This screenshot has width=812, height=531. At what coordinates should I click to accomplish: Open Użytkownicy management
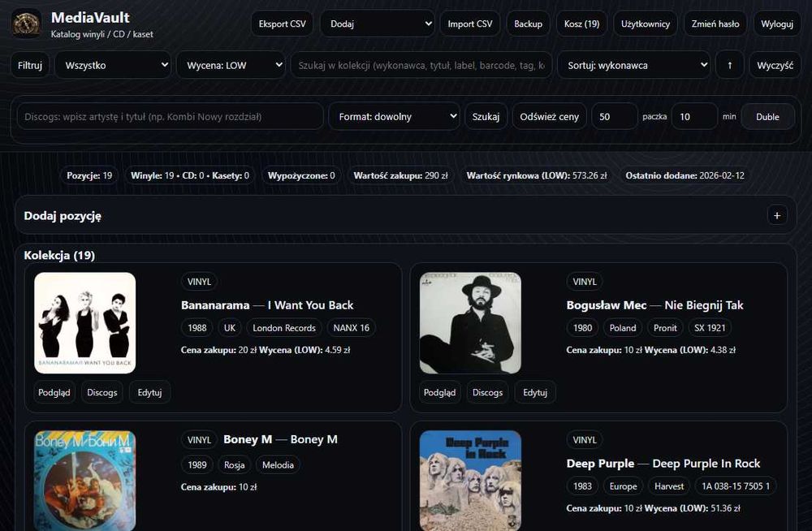coord(646,24)
